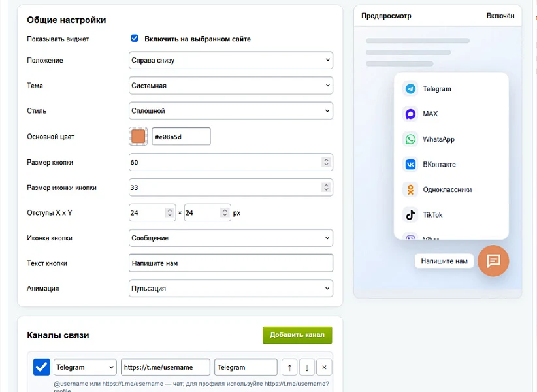Click the WhatsApp icon in preview
537x392 pixels.
pos(410,139)
